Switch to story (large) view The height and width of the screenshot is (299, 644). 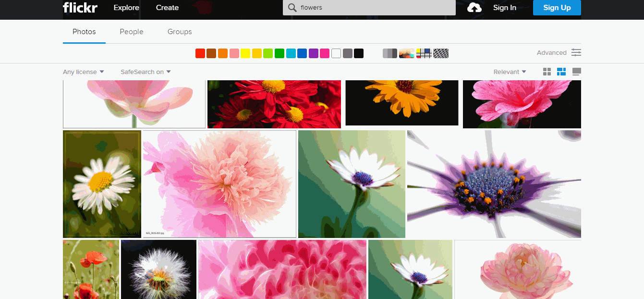click(x=577, y=72)
